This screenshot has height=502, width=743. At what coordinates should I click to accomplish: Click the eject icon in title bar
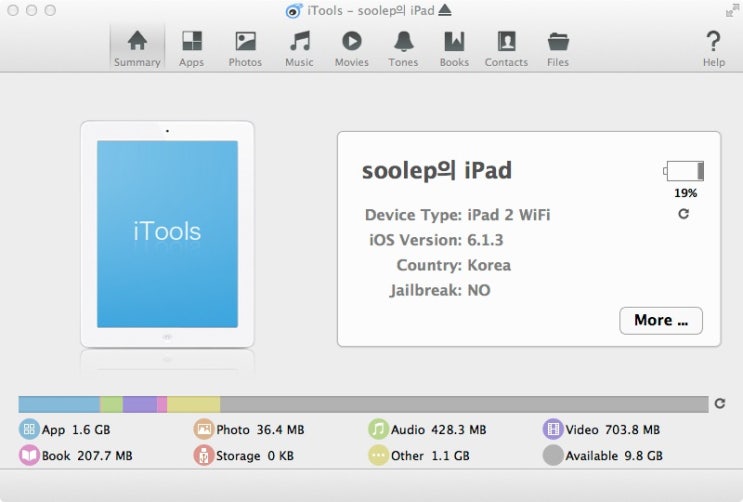[x=445, y=10]
